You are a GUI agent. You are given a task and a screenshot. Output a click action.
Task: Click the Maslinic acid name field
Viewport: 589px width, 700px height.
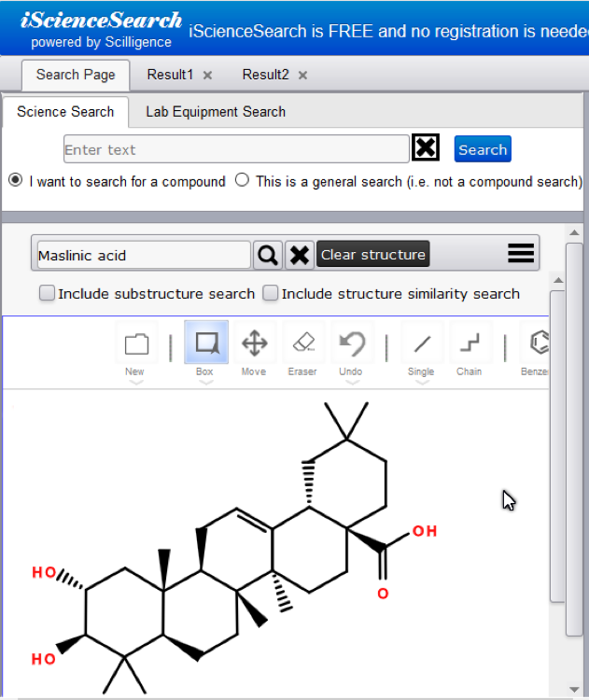pyautogui.click(x=144, y=256)
